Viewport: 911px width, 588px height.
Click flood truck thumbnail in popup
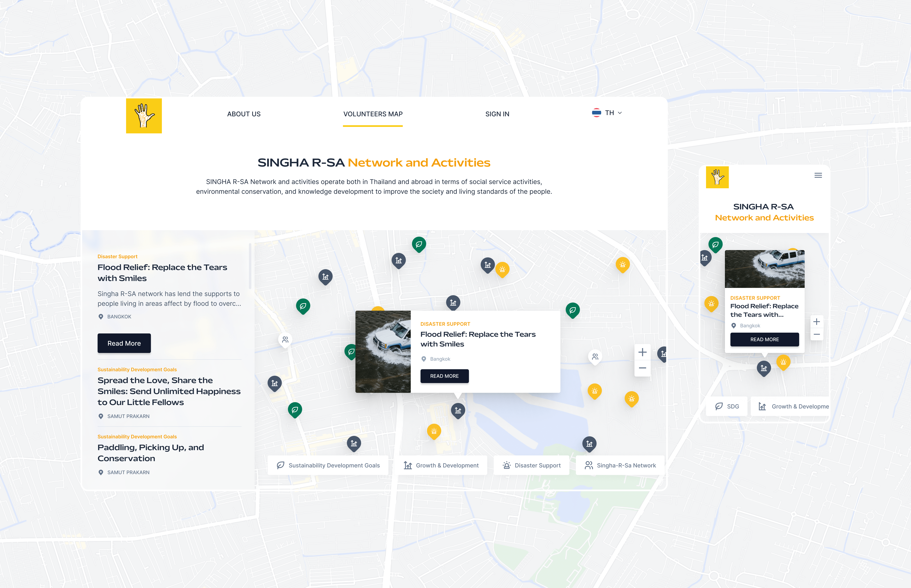tap(383, 351)
